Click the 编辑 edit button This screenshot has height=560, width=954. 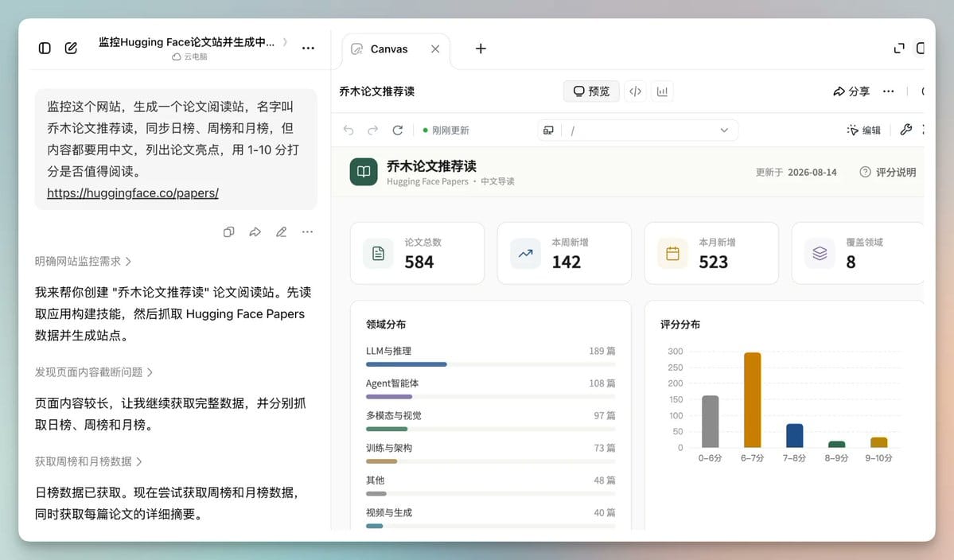(863, 130)
